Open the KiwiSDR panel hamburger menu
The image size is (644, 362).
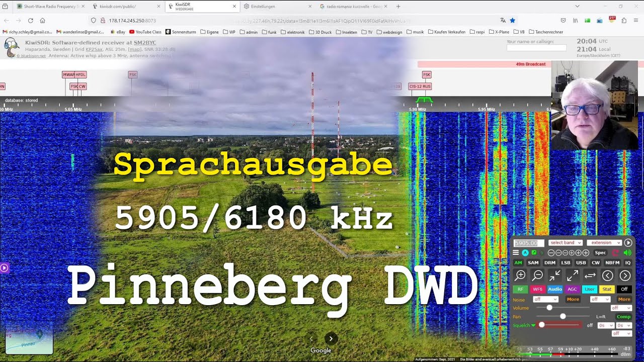click(516, 253)
